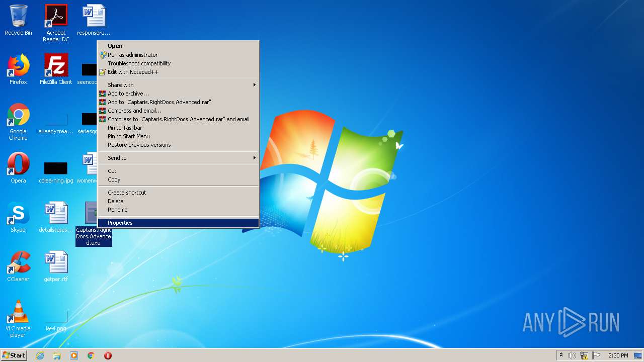Select the getper.rtf document icon

click(56, 266)
